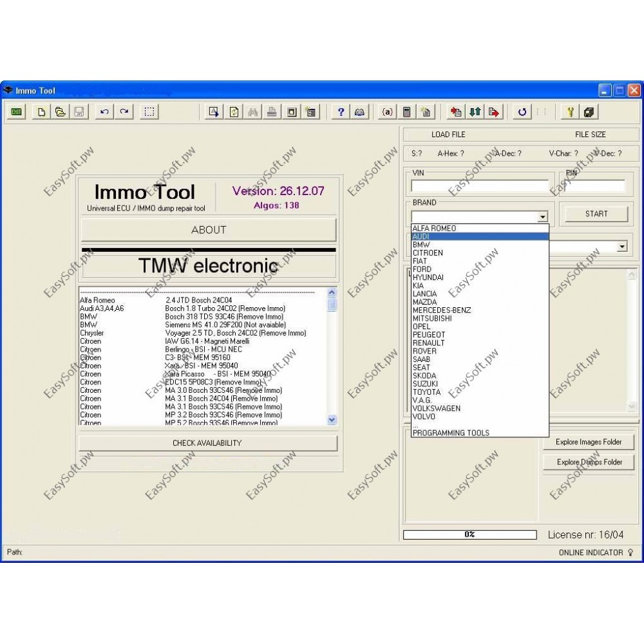Click the License nr: 16/04 text

[x=585, y=535]
